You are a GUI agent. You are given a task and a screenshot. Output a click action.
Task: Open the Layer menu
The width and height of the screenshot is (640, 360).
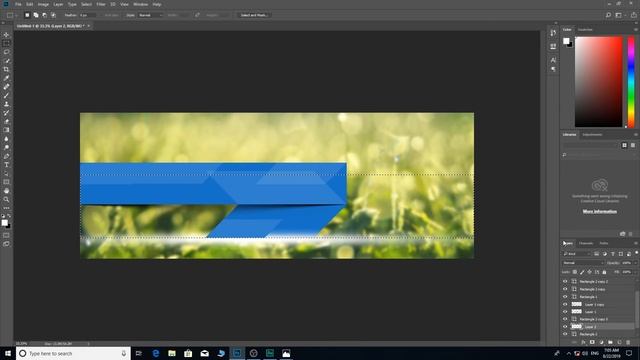(x=58, y=4)
